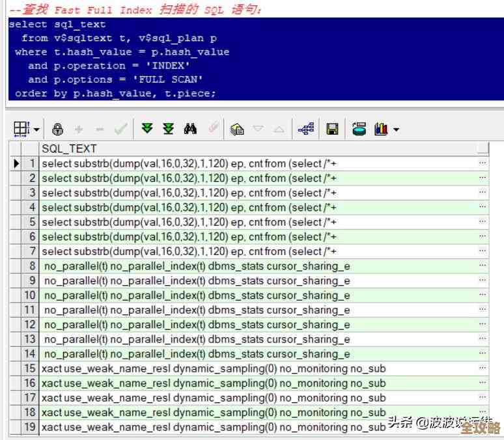
Task: Select row 5 via its row number
Action: coord(31,222)
